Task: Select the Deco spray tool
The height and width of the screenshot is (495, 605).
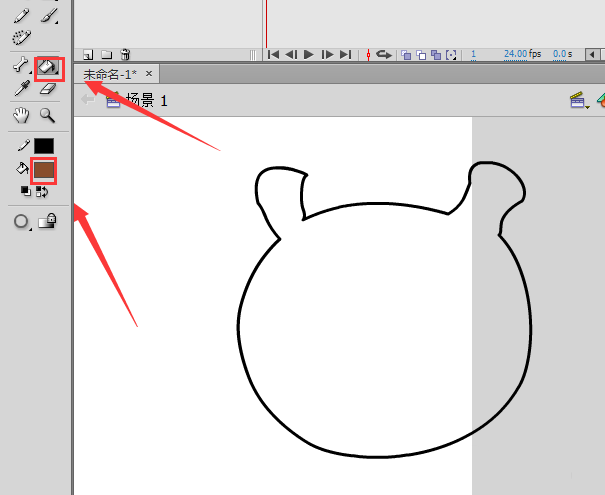Action: (x=21, y=37)
